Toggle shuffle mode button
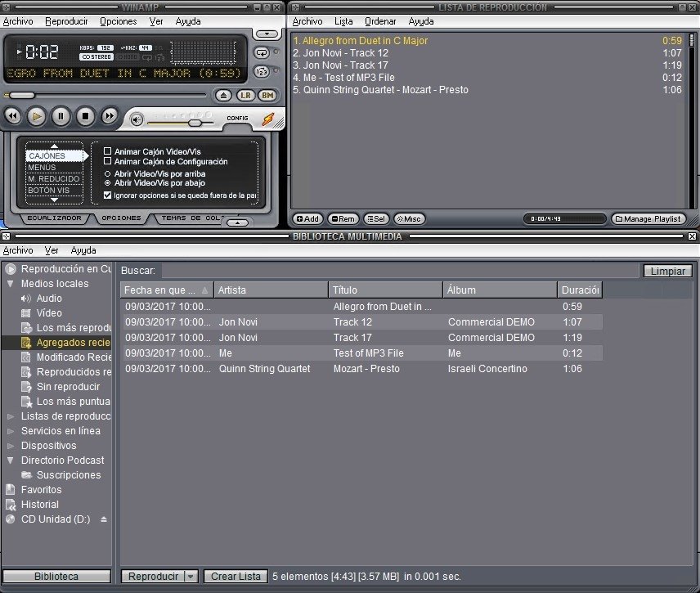 (262, 71)
